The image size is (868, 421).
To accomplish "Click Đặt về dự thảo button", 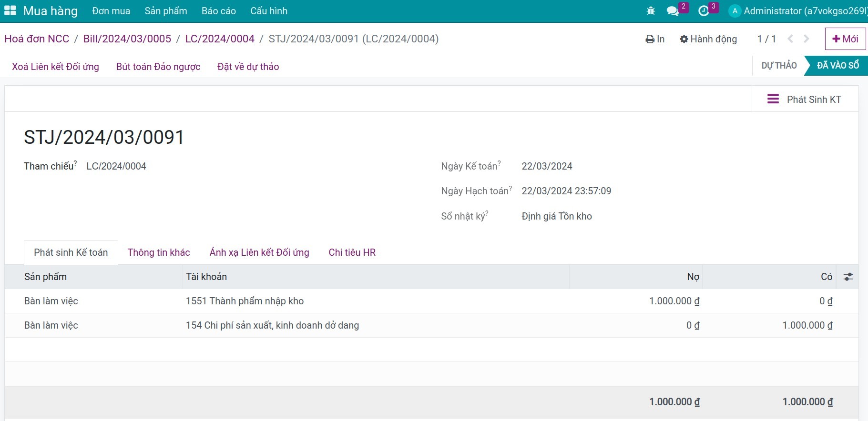I will [x=248, y=67].
